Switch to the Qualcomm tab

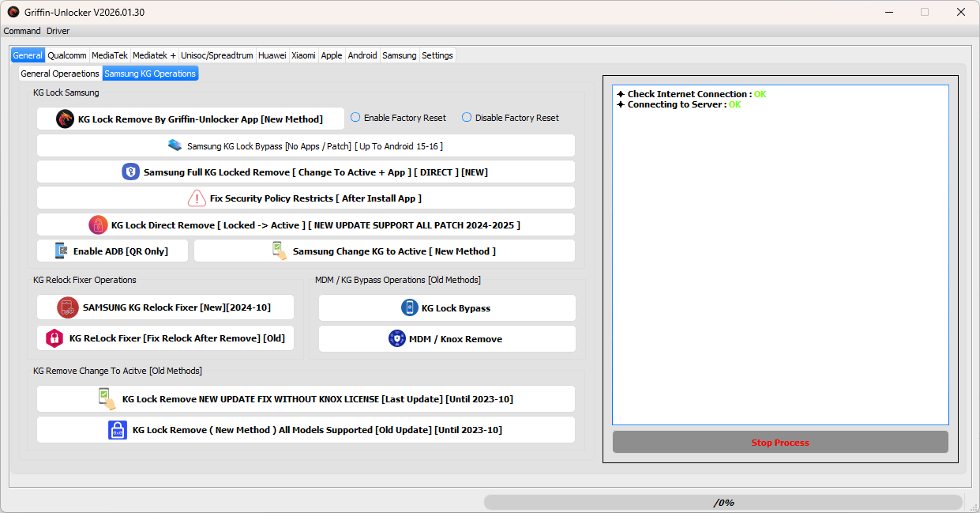(x=67, y=55)
